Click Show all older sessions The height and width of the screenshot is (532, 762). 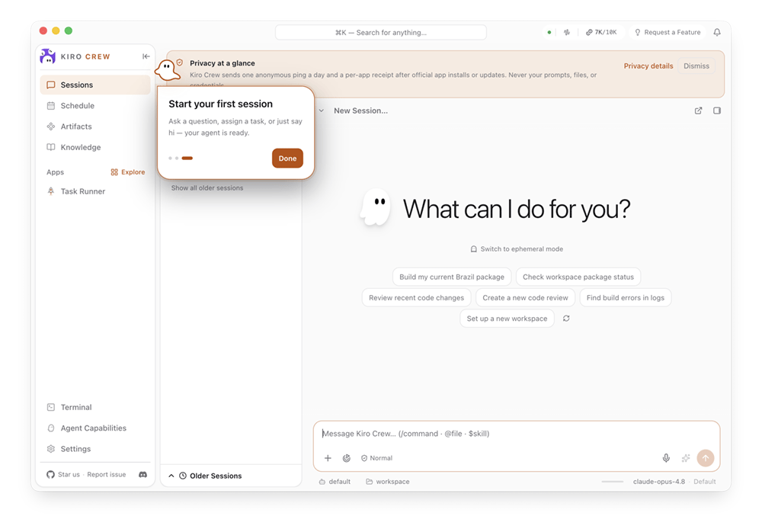(207, 188)
